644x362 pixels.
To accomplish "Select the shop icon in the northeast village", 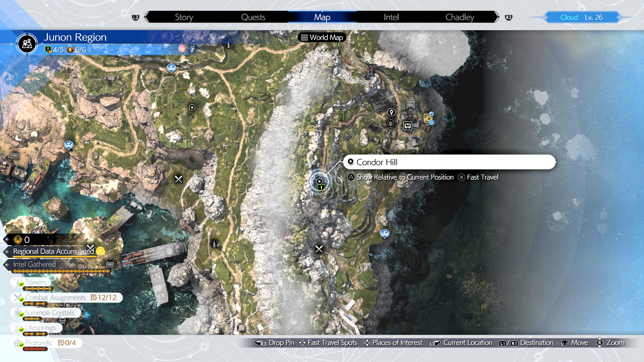I will tap(408, 126).
